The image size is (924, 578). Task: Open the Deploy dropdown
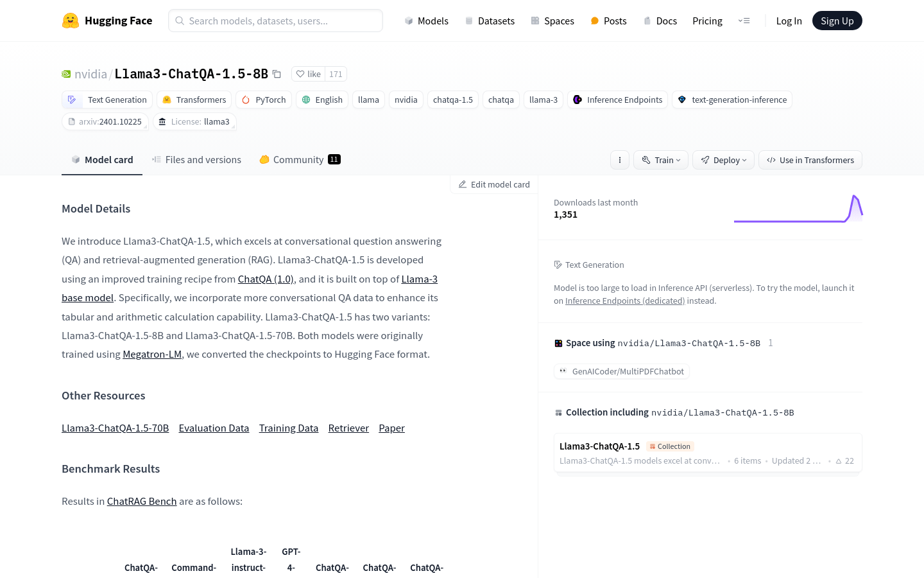(723, 160)
